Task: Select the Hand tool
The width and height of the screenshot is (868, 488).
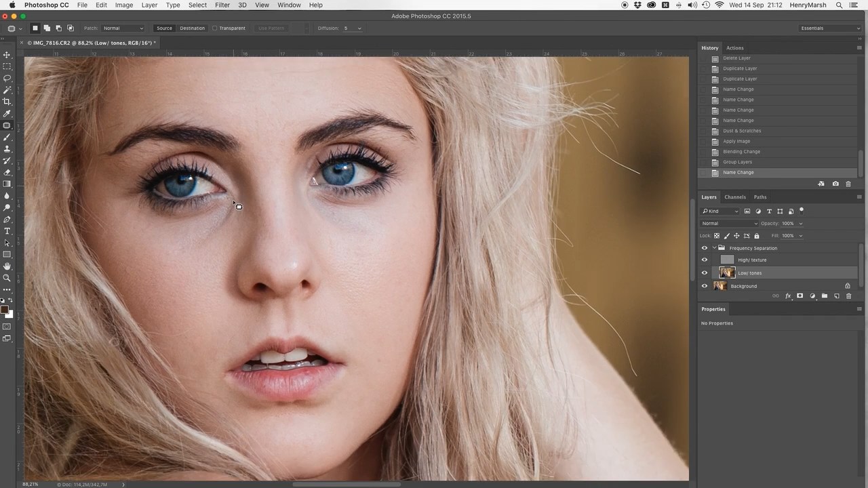Action: [7, 266]
